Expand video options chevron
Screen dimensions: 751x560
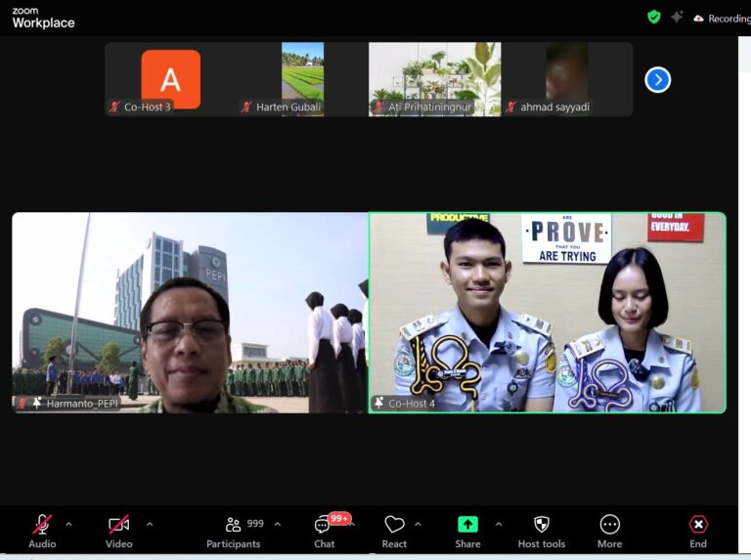[x=149, y=524]
